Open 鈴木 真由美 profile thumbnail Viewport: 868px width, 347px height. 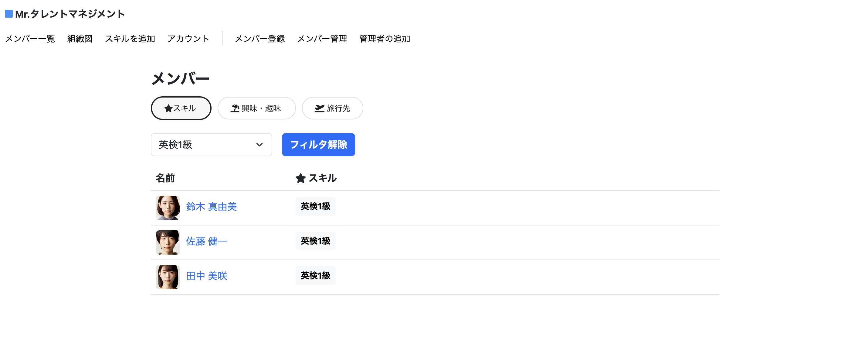click(167, 206)
